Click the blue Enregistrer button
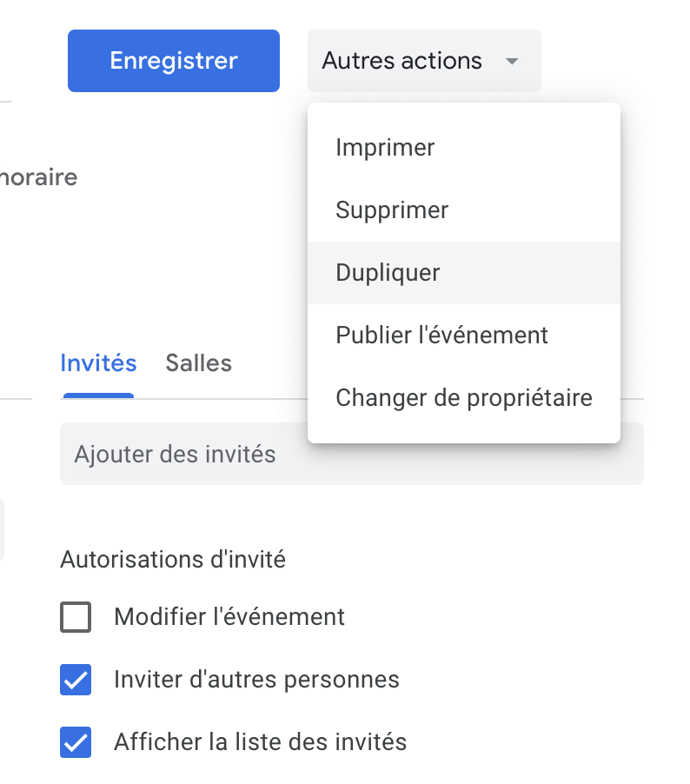Viewport: 690px width, 784px height. click(x=174, y=61)
